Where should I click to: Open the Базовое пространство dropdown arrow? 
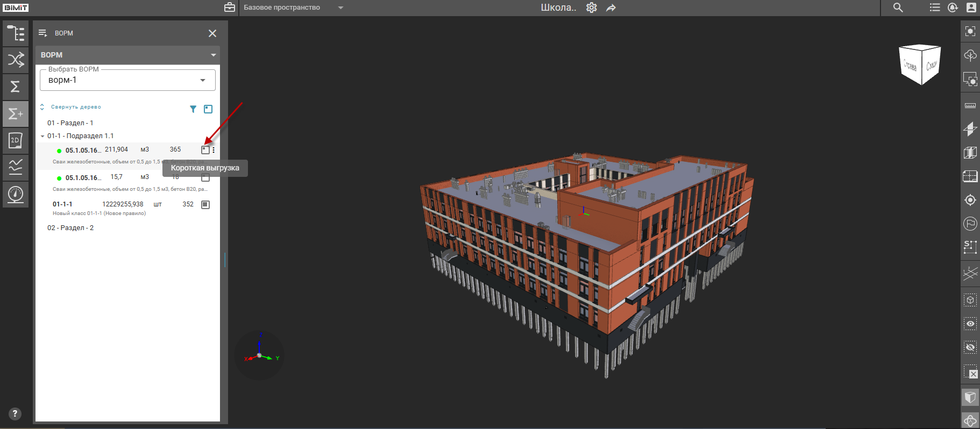point(340,8)
